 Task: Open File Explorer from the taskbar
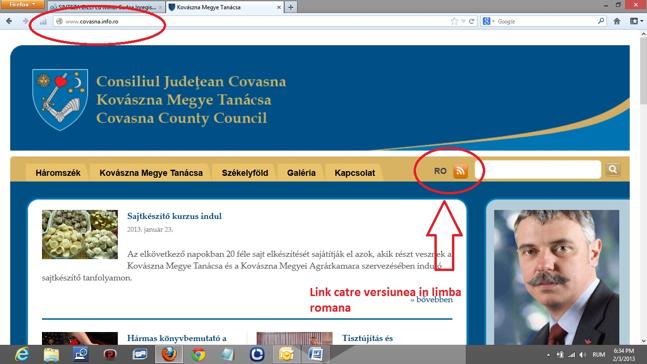tap(51, 355)
